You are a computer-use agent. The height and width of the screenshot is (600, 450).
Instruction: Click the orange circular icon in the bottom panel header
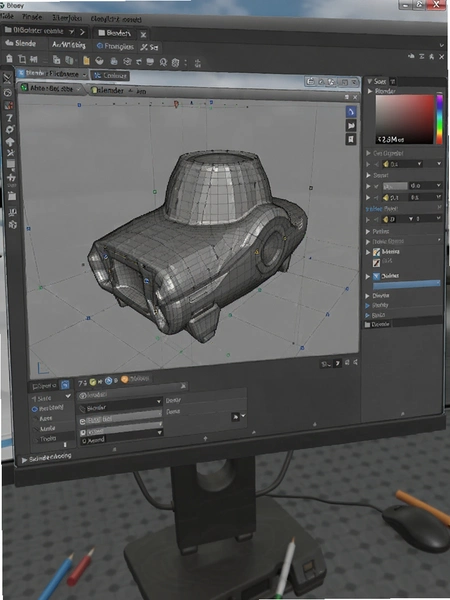point(124,380)
